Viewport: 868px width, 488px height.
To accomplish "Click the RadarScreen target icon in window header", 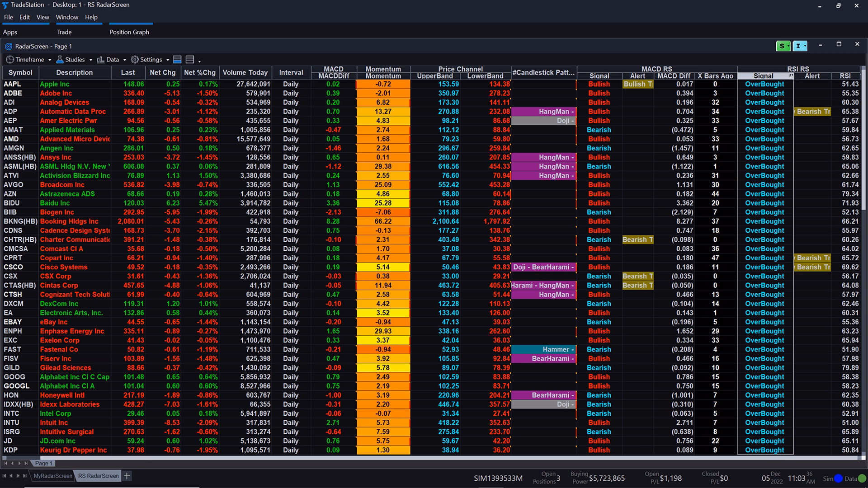I will pyautogui.click(x=8, y=46).
